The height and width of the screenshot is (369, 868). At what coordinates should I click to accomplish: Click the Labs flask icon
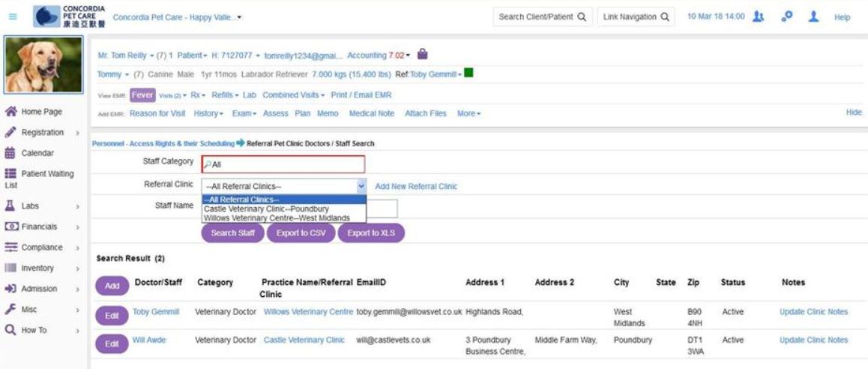(10, 205)
